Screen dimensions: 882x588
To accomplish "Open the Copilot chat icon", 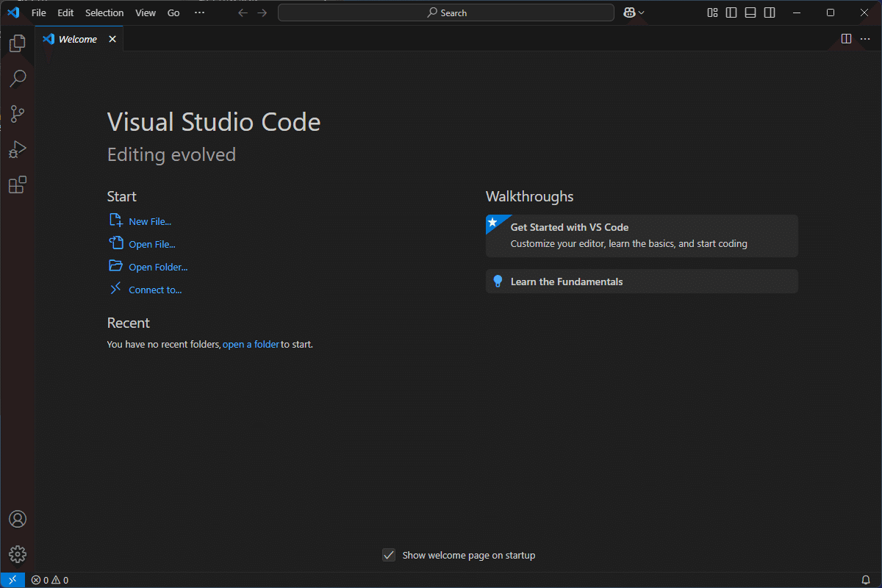I will coord(629,12).
